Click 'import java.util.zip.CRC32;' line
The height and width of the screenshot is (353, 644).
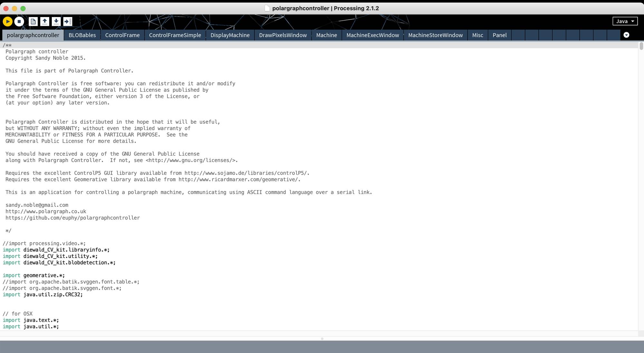(43, 295)
